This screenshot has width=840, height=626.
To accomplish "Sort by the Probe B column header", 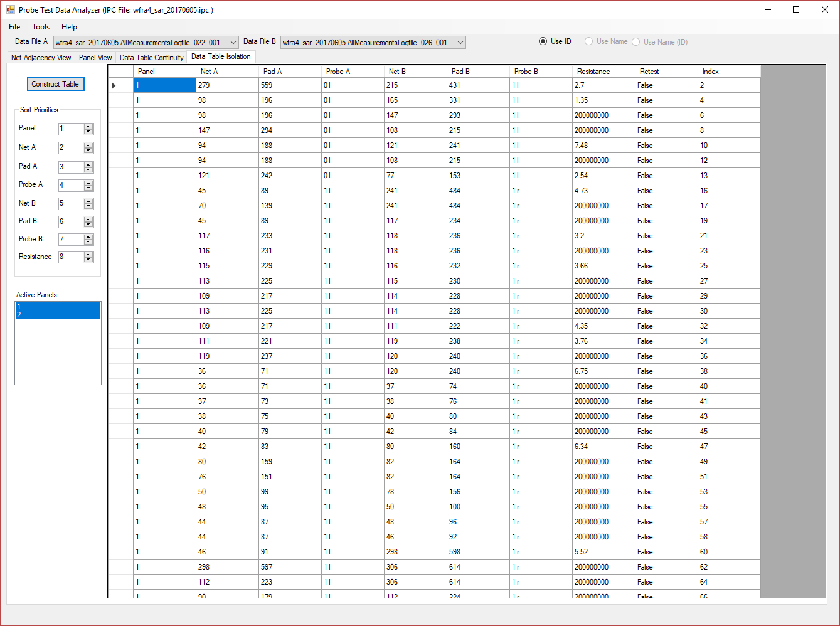I will pos(541,72).
